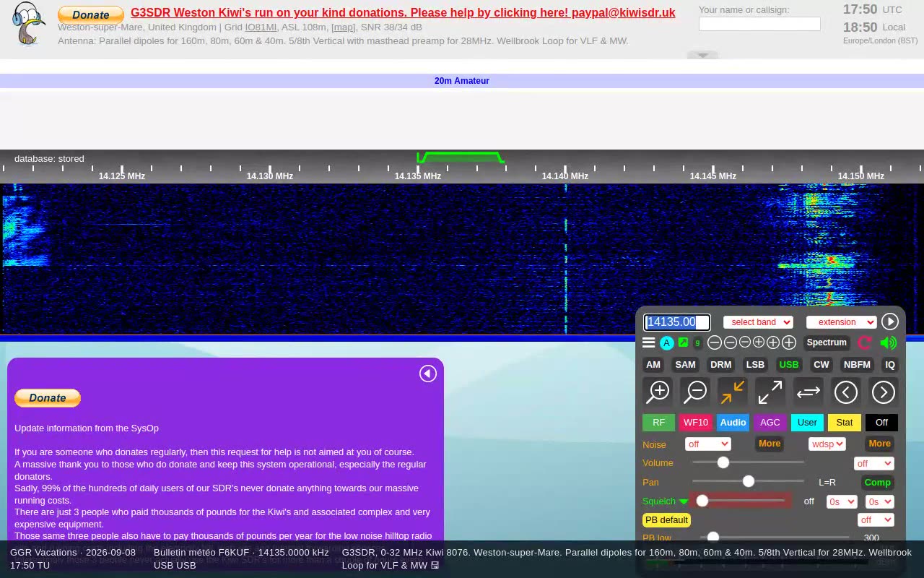The image size is (924, 578).
Task: Click the red circular arrow icon
Action: (x=865, y=342)
